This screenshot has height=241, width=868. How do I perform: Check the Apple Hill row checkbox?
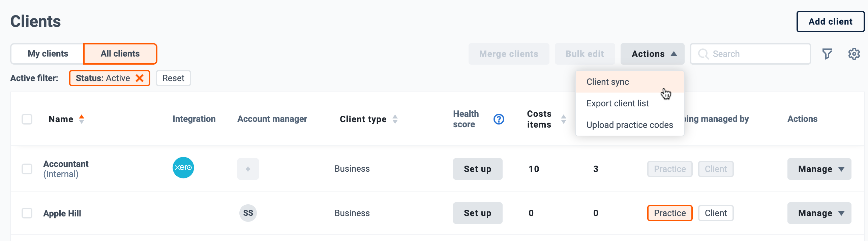tap(27, 213)
